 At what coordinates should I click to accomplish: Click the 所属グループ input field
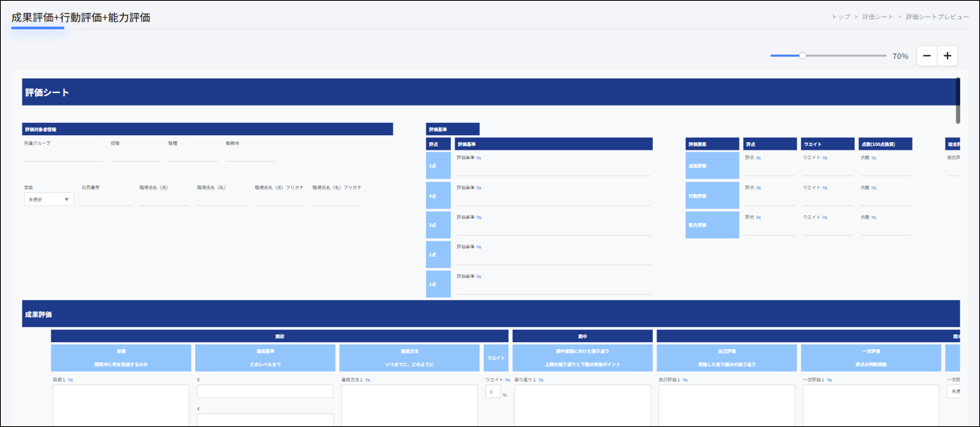tap(63, 155)
